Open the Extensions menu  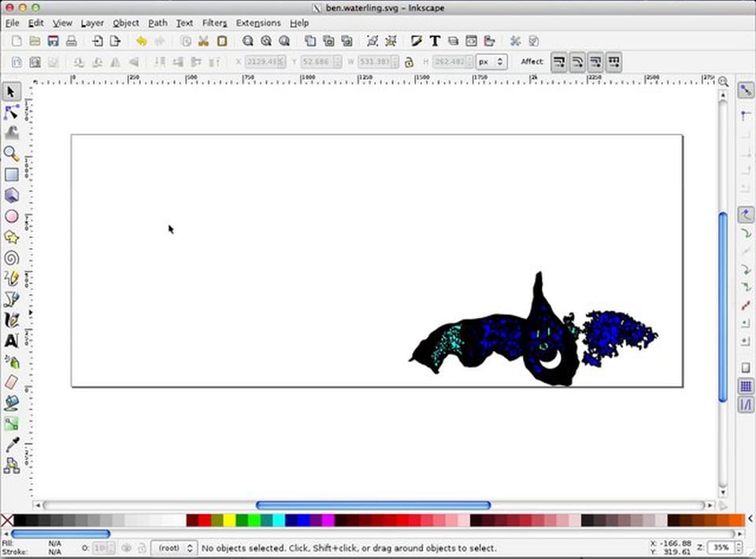click(x=258, y=23)
